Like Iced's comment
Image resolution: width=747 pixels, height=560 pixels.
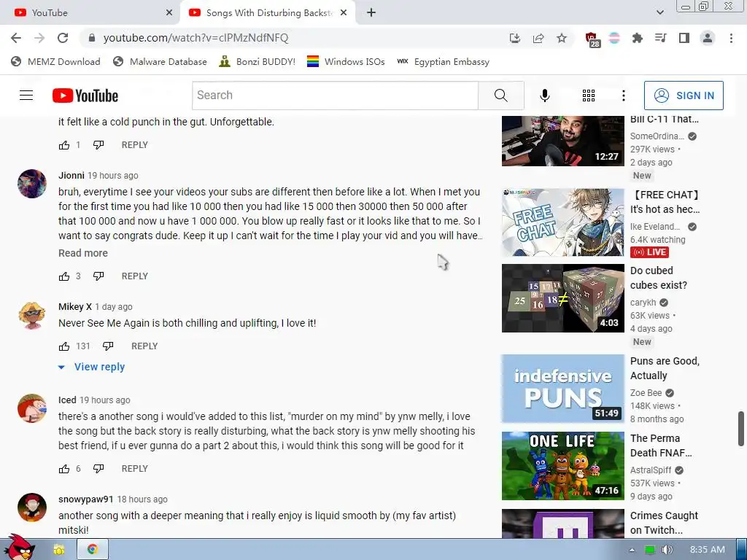pos(64,469)
